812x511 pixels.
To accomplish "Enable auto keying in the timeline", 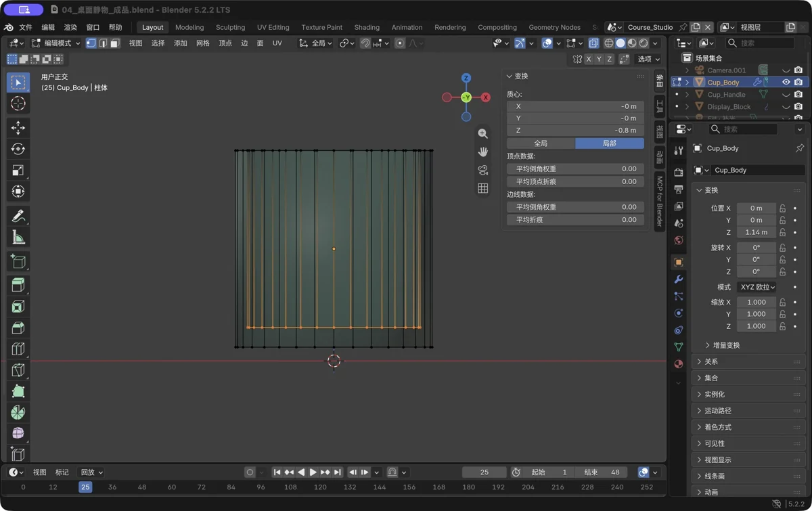I will click(250, 472).
